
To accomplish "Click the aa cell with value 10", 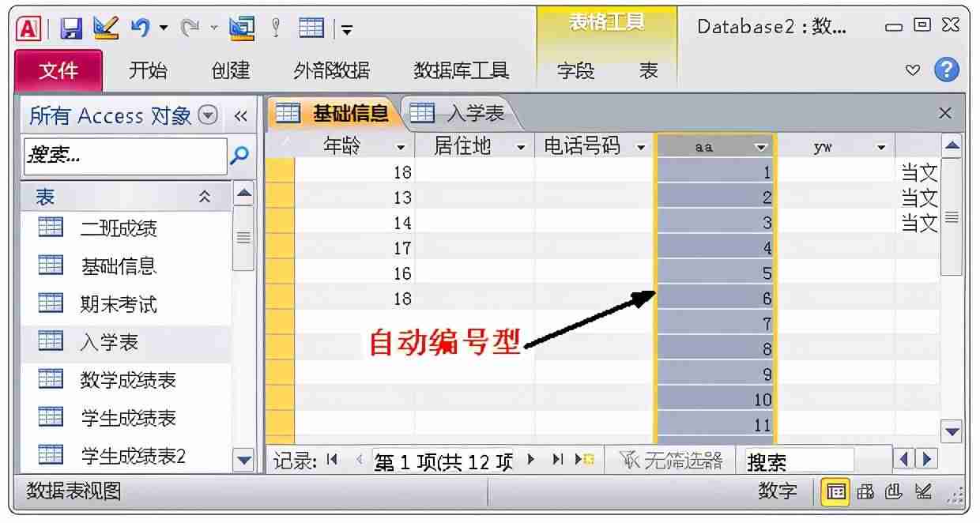I will coord(715,400).
